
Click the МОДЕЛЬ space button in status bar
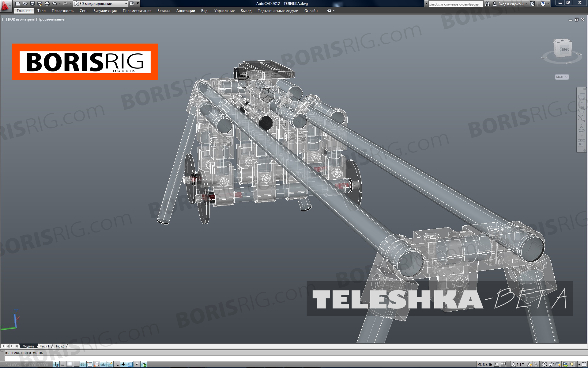pyautogui.click(x=484, y=364)
